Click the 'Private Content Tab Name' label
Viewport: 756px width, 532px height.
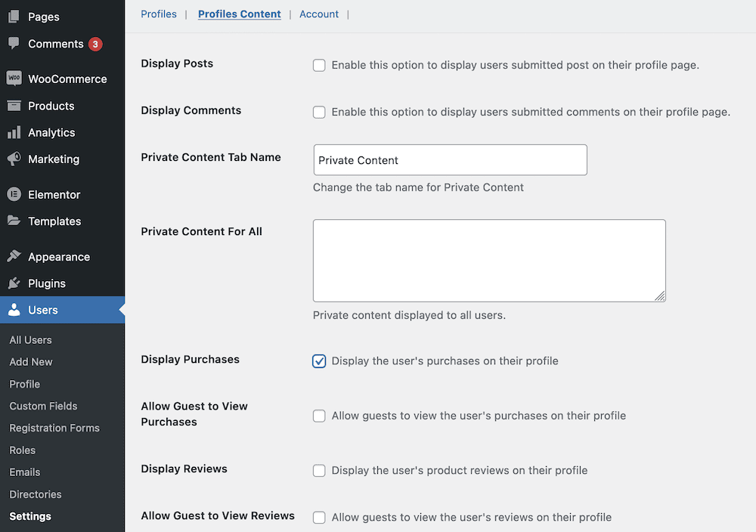211,157
